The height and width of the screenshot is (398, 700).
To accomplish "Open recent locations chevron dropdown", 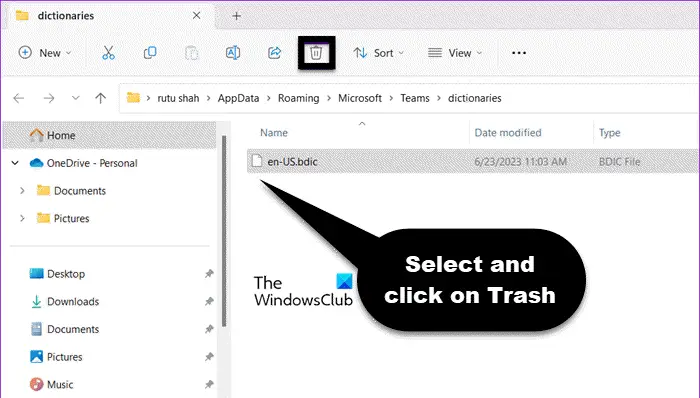I will click(x=75, y=98).
